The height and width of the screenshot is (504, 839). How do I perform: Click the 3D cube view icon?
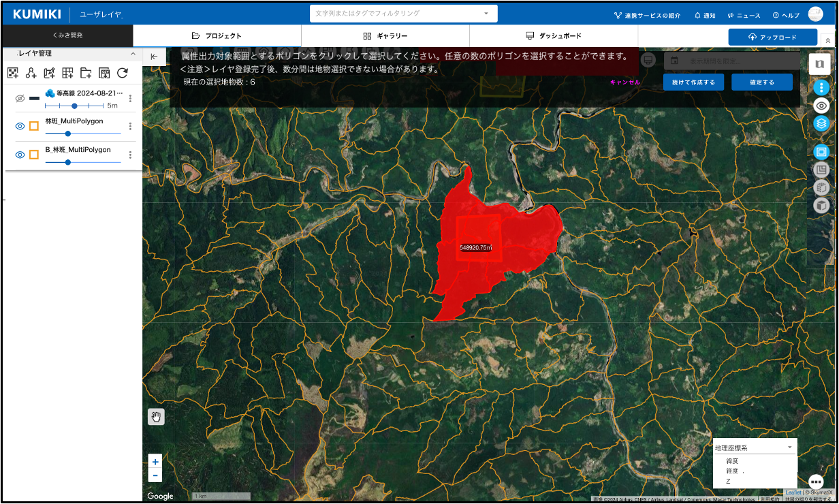[x=821, y=205]
